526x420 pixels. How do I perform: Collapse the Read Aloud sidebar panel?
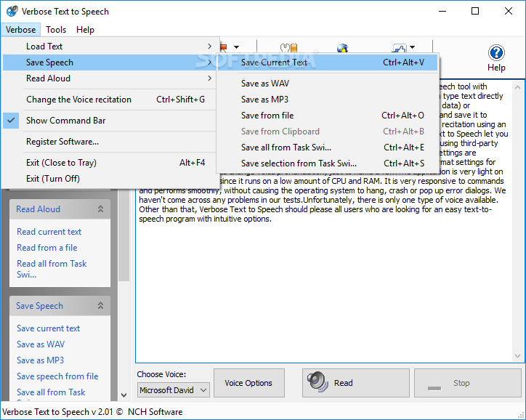tap(100, 209)
